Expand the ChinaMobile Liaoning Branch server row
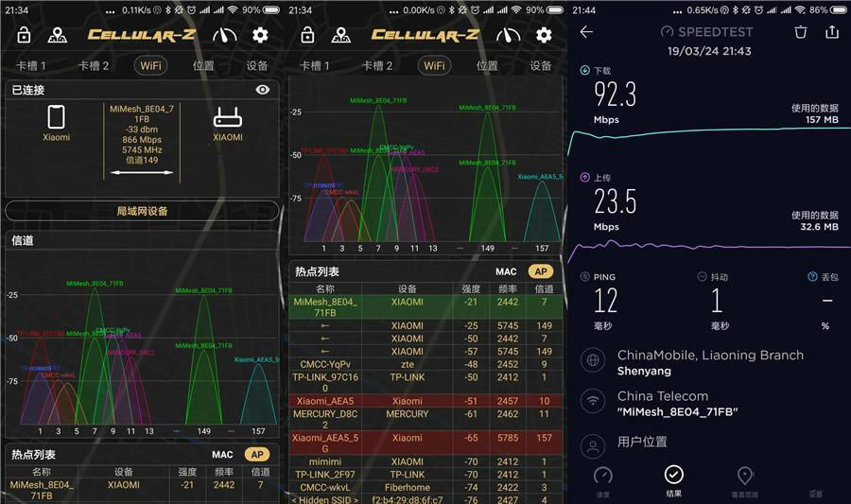Viewport: 851px width, 504px height. (x=709, y=363)
